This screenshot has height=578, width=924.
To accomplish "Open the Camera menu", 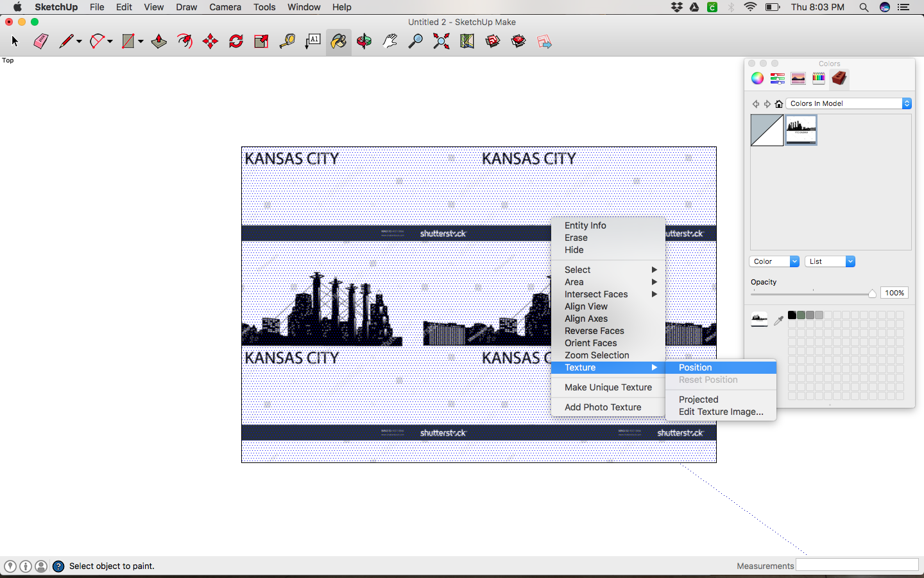I will [225, 7].
